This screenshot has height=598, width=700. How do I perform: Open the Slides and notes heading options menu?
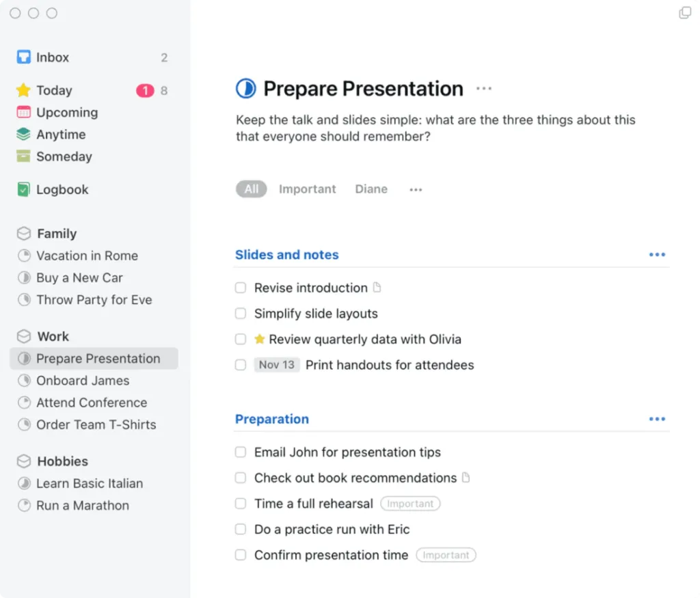657,255
